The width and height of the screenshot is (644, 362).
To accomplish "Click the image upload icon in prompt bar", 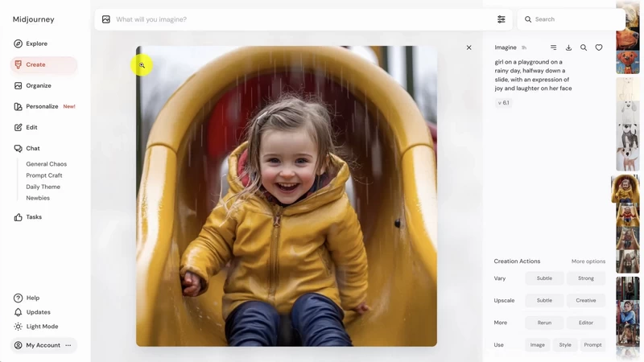I will point(106,19).
